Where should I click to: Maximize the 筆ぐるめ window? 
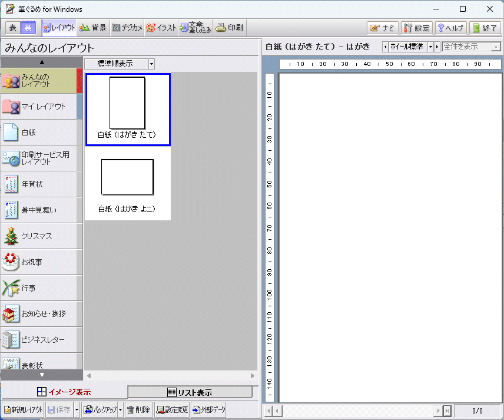click(463, 9)
